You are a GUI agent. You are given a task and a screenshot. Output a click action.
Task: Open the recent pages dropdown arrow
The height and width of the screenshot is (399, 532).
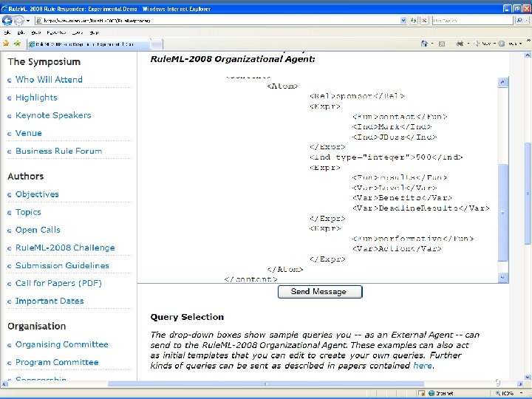[28, 21]
